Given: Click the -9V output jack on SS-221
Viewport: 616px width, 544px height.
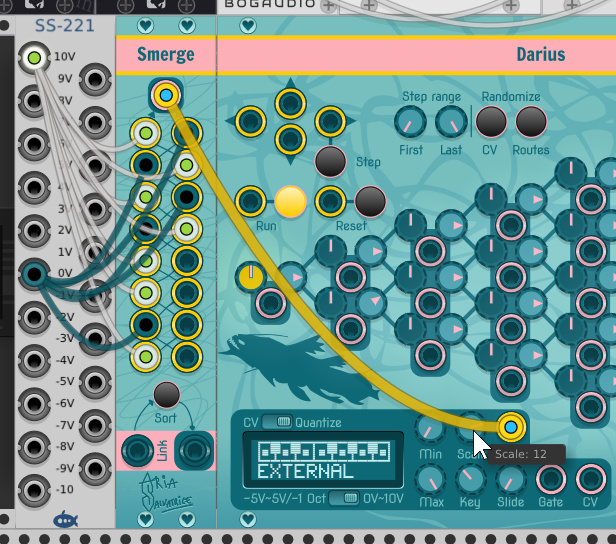Looking at the screenshot, I should [x=95, y=469].
